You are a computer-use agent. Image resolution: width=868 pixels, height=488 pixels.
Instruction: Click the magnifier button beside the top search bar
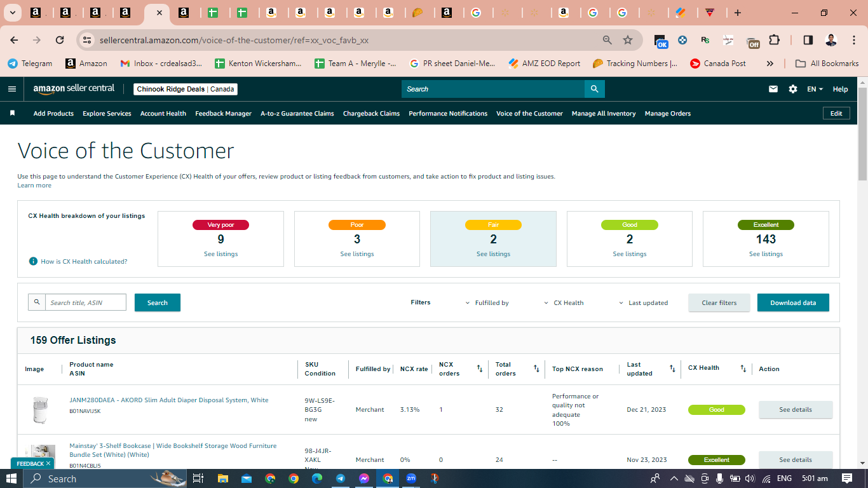coord(594,89)
